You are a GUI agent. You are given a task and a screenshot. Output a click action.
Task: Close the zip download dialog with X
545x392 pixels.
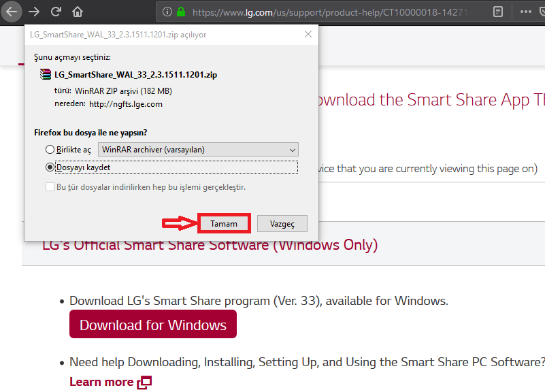point(308,34)
